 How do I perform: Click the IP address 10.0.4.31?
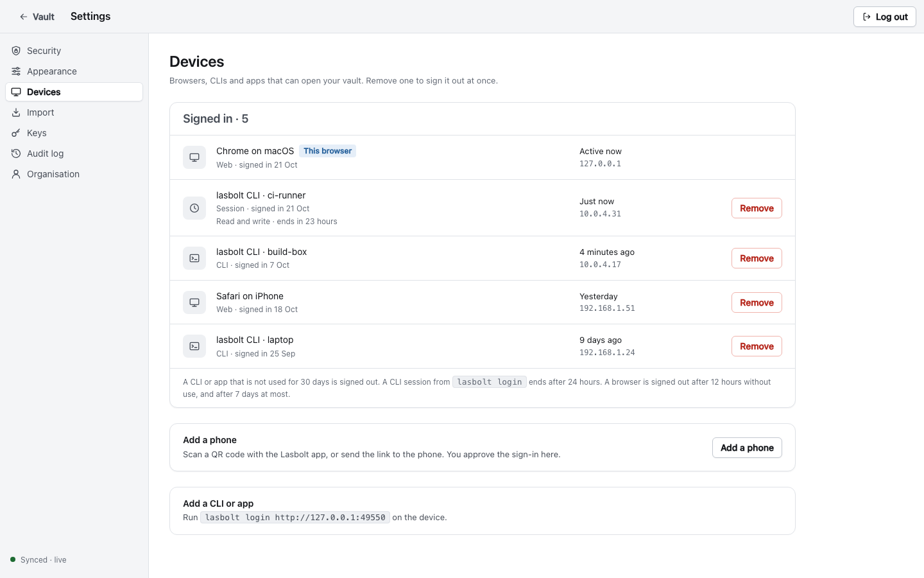pos(600,214)
